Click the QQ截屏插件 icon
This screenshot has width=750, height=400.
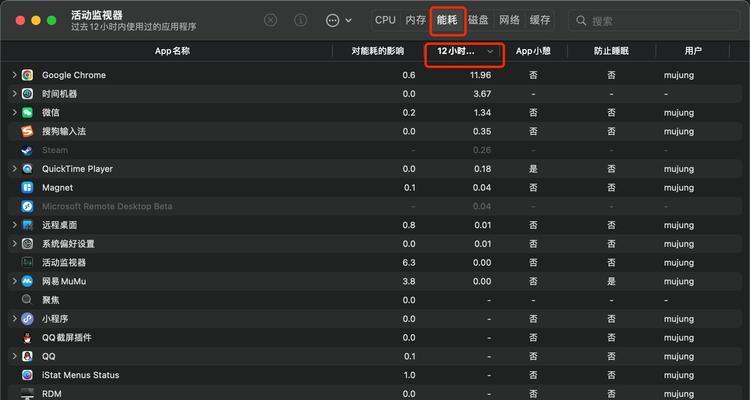pyautogui.click(x=27, y=337)
